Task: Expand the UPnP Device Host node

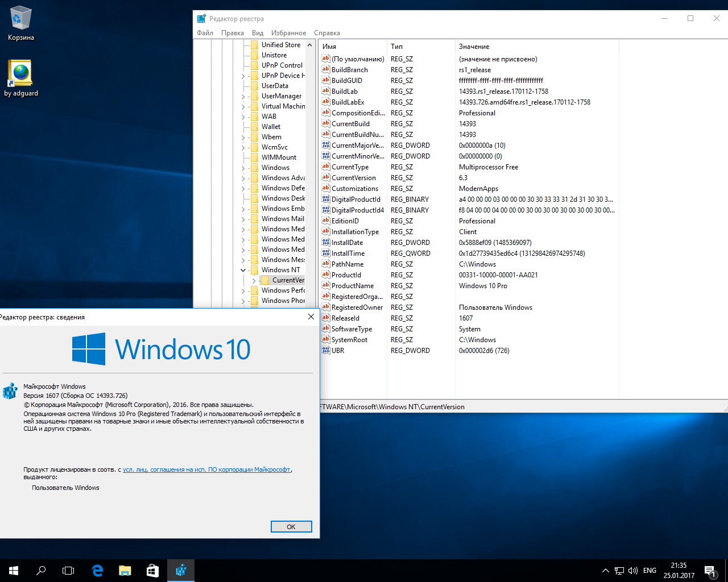Action: tap(243, 76)
